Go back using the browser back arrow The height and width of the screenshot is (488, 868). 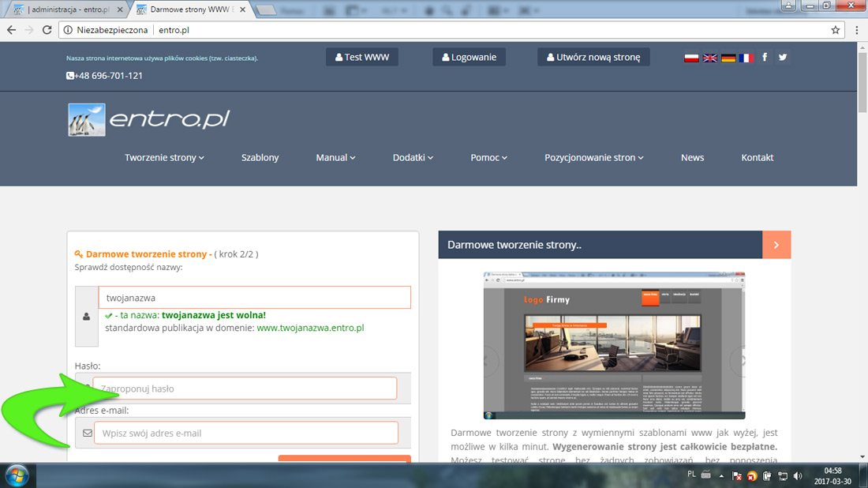click(x=12, y=30)
